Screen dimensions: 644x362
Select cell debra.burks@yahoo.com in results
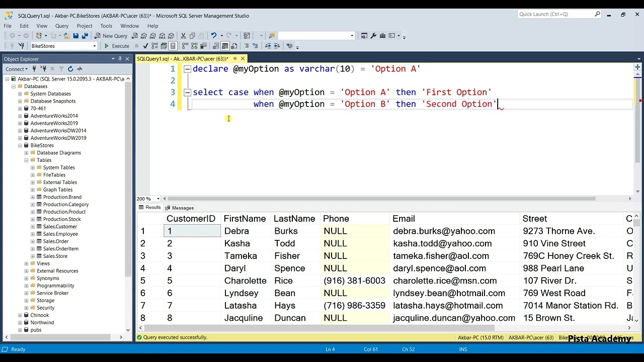[455, 231]
